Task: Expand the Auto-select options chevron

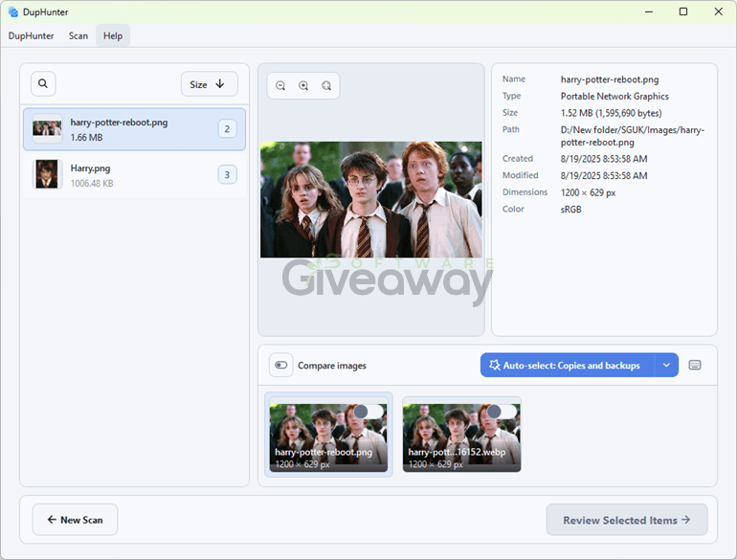Action: (x=666, y=365)
